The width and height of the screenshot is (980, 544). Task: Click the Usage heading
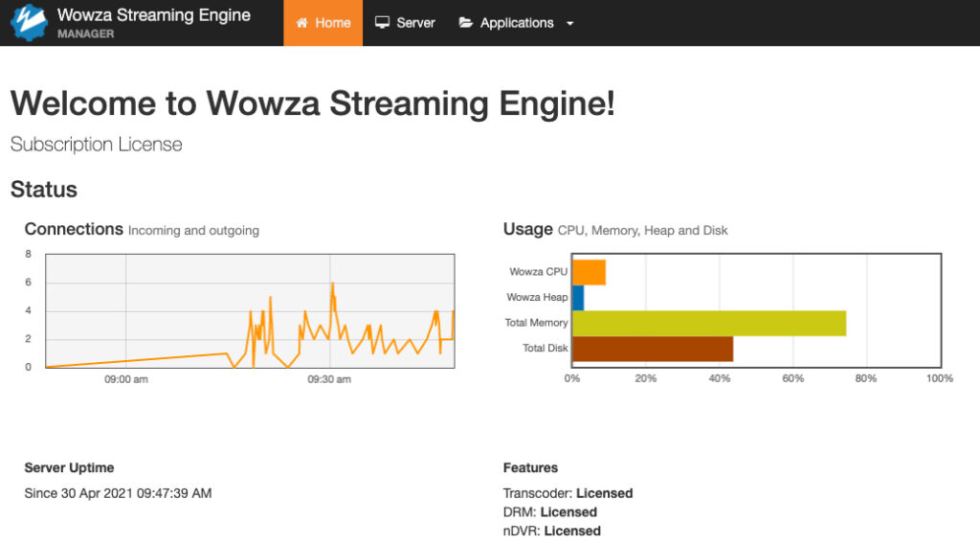click(528, 230)
